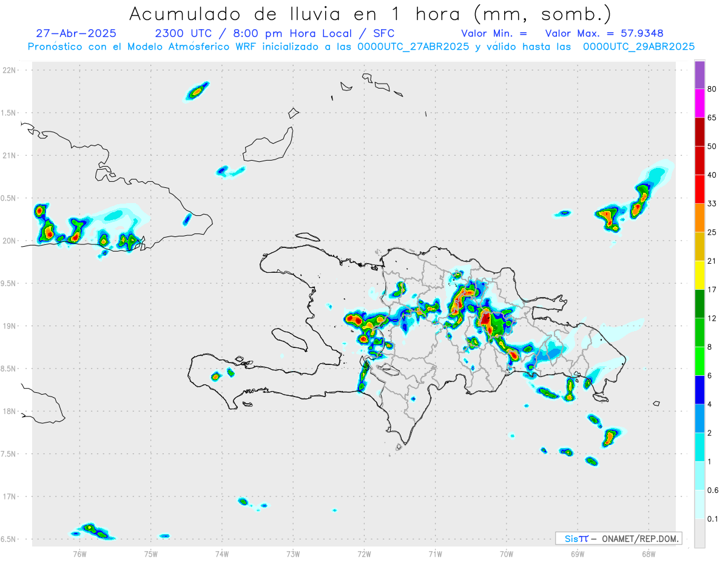Click the gold swatch between 21 and 25

click(x=699, y=247)
